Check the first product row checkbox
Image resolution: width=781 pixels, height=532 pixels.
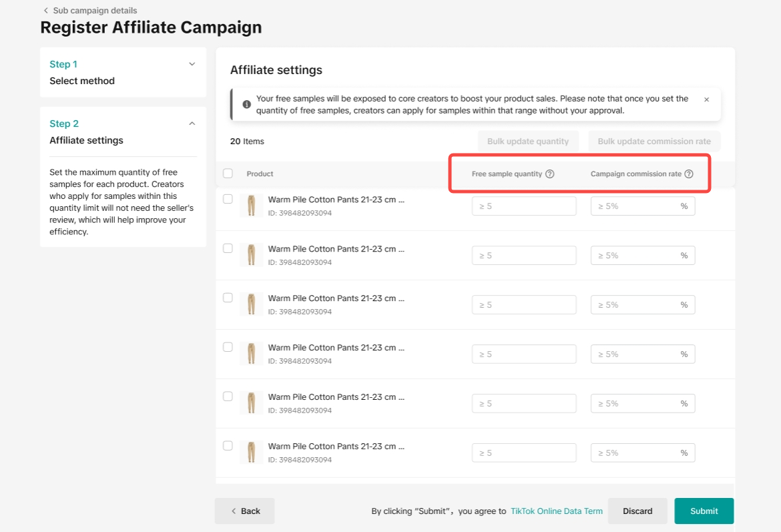click(x=228, y=199)
